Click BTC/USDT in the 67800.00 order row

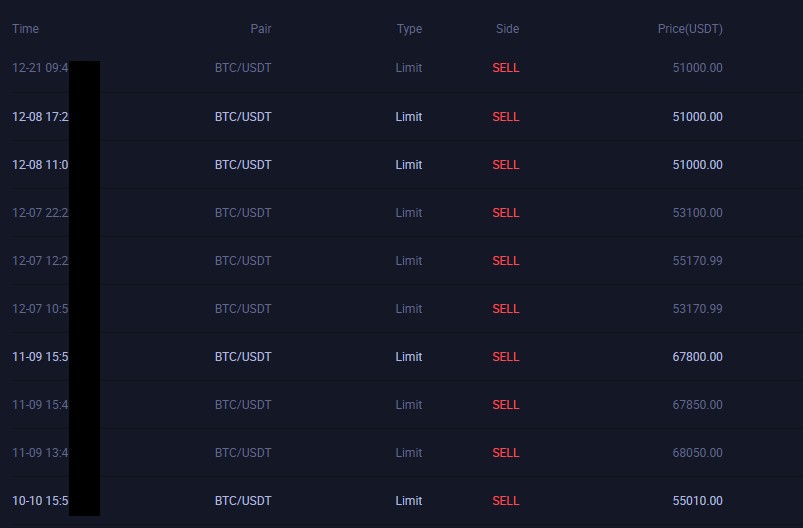243,357
